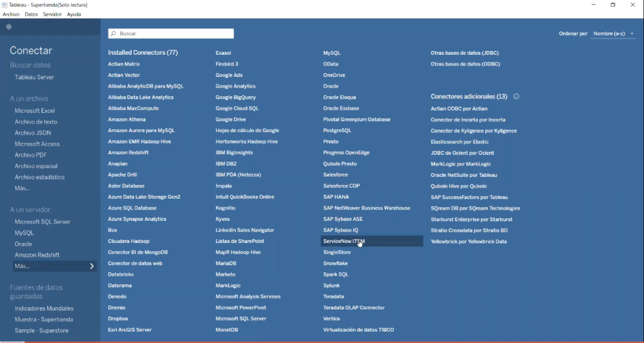This screenshot has height=343, width=644.
Task: Select Esri ArcGIS Server connector
Action: (x=130, y=330)
